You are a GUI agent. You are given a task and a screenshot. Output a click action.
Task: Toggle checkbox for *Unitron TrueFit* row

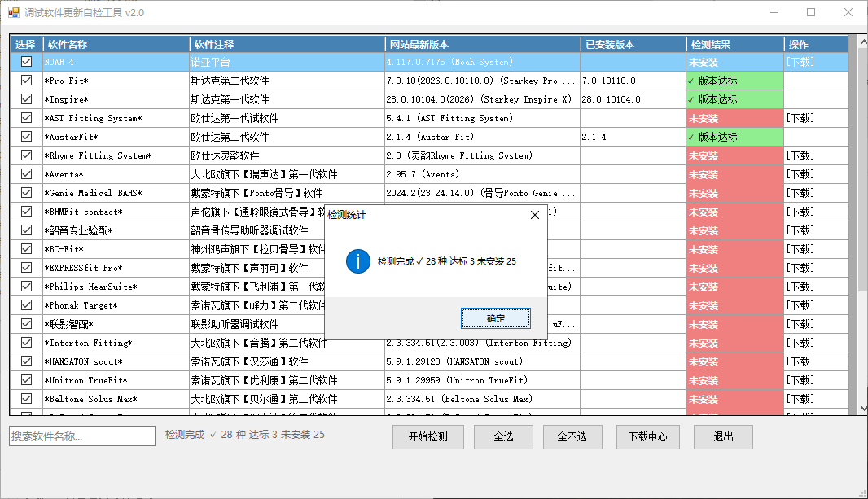26,380
